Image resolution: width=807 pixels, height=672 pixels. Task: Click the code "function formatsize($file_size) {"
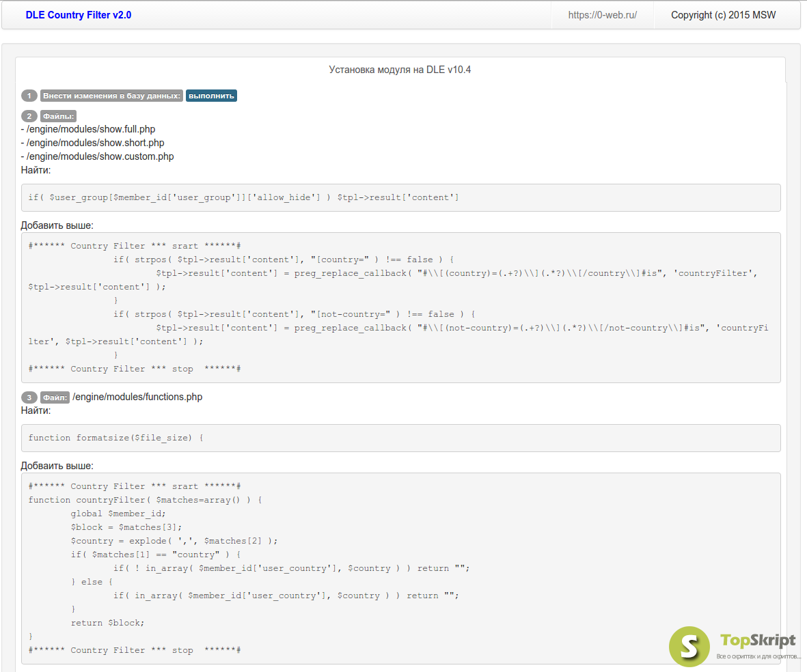point(115,438)
